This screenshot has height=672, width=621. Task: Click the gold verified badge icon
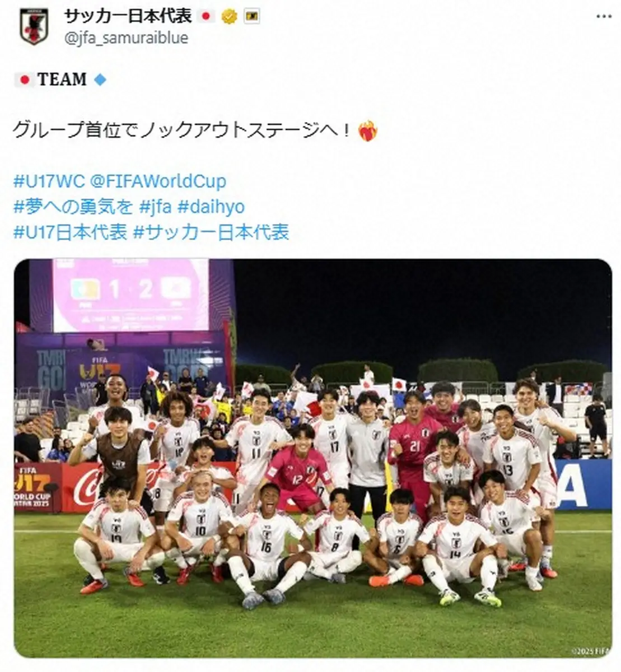[x=229, y=16]
